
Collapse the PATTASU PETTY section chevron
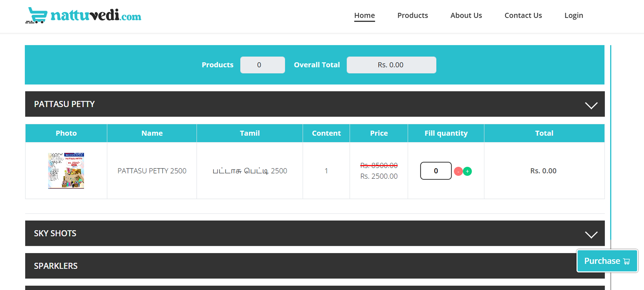pyautogui.click(x=591, y=105)
